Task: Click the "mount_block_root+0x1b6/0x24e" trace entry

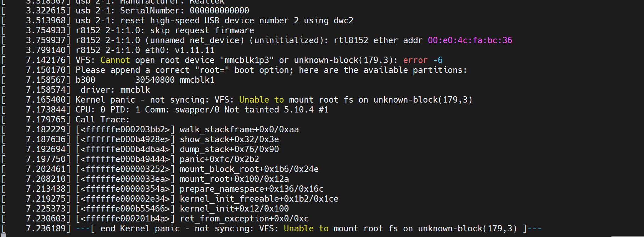Action: coord(249,169)
